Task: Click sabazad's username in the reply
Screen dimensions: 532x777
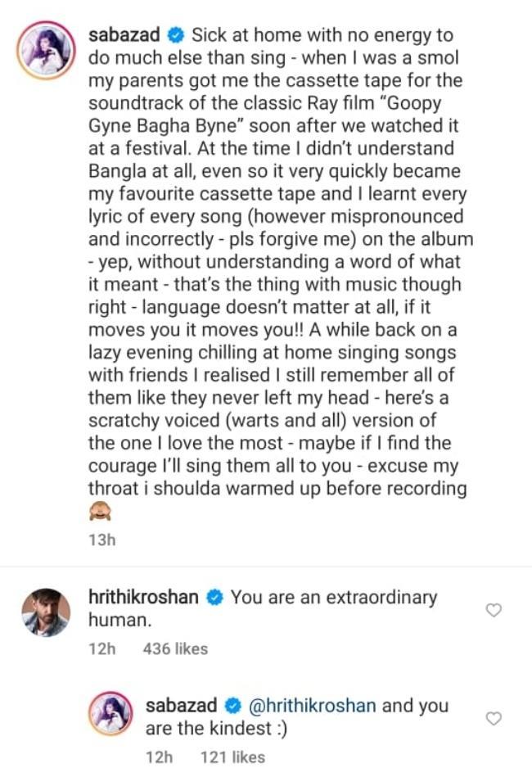Action: coord(183,706)
